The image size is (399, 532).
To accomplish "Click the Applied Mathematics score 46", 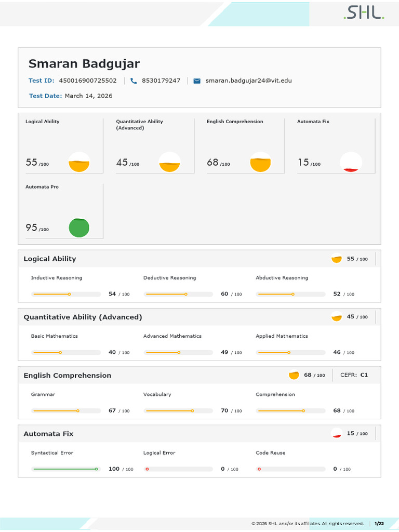I will pos(337,352).
